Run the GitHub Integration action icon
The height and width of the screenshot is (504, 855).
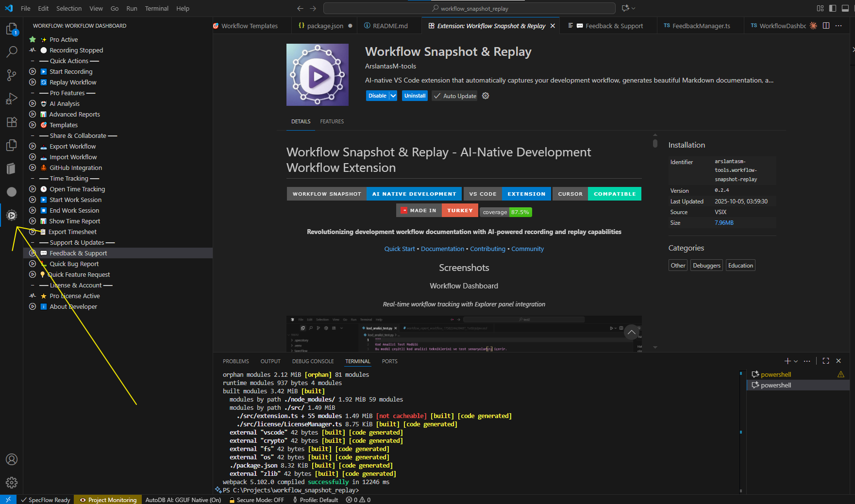33,168
